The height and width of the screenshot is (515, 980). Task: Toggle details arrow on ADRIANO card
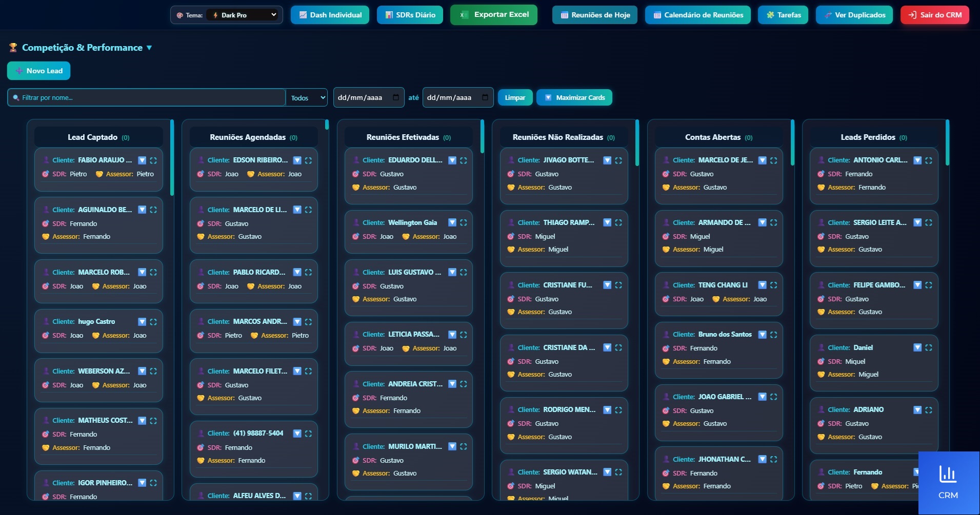[917, 410]
